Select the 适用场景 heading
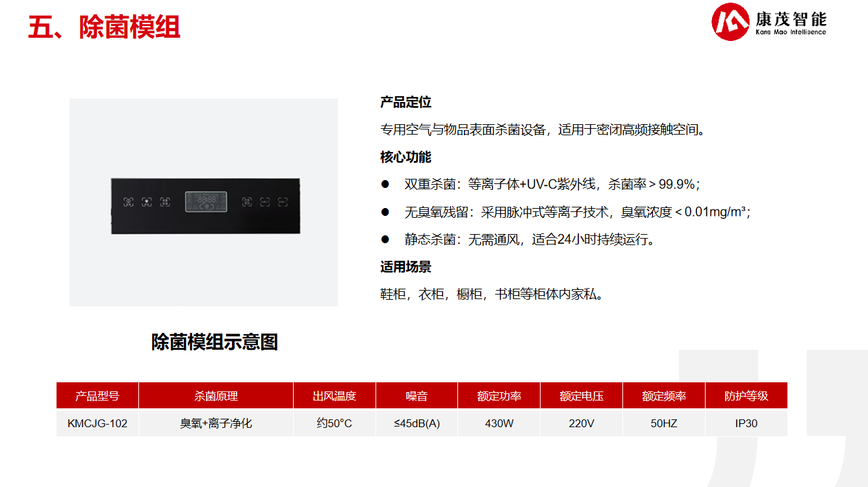The width and height of the screenshot is (868, 487). [x=405, y=267]
